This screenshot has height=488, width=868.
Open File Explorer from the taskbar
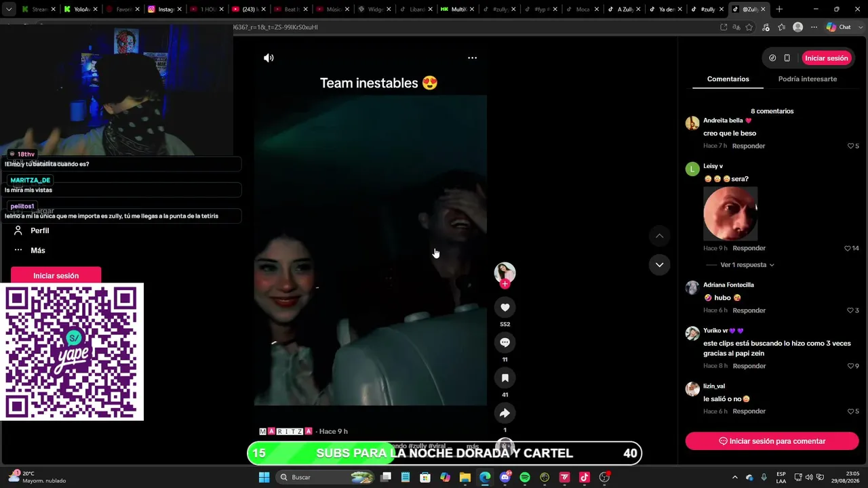[465, 478]
